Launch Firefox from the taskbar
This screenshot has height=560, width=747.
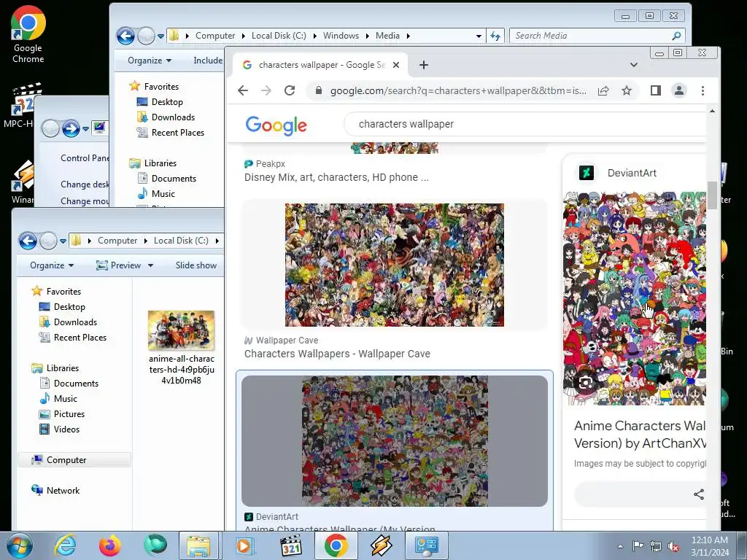point(109,545)
